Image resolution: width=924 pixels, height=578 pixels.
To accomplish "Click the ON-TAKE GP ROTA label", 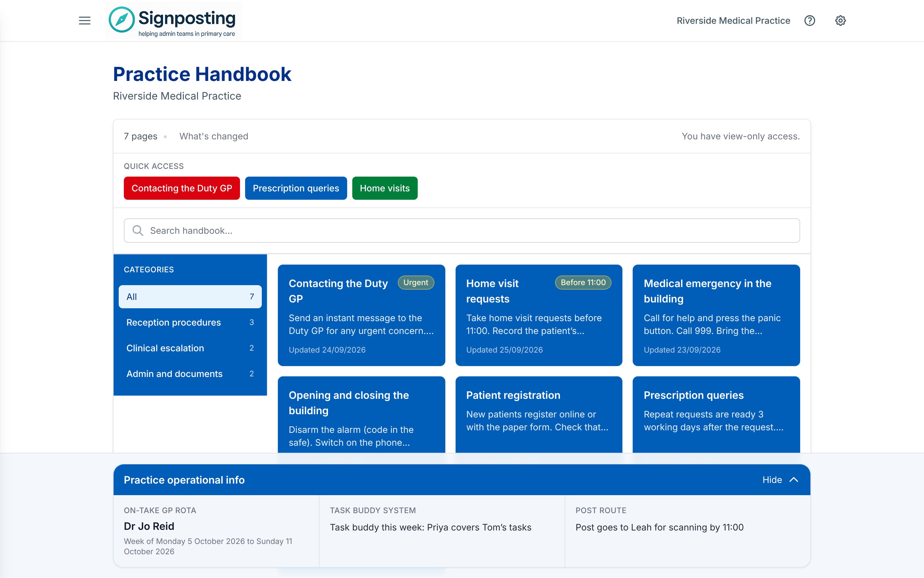I will [160, 510].
